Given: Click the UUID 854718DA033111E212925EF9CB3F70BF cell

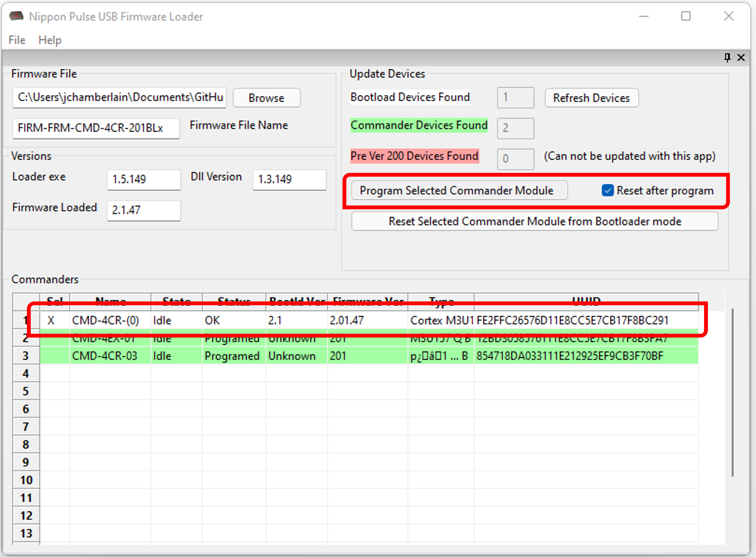Looking at the screenshot, I should coord(586,356).
